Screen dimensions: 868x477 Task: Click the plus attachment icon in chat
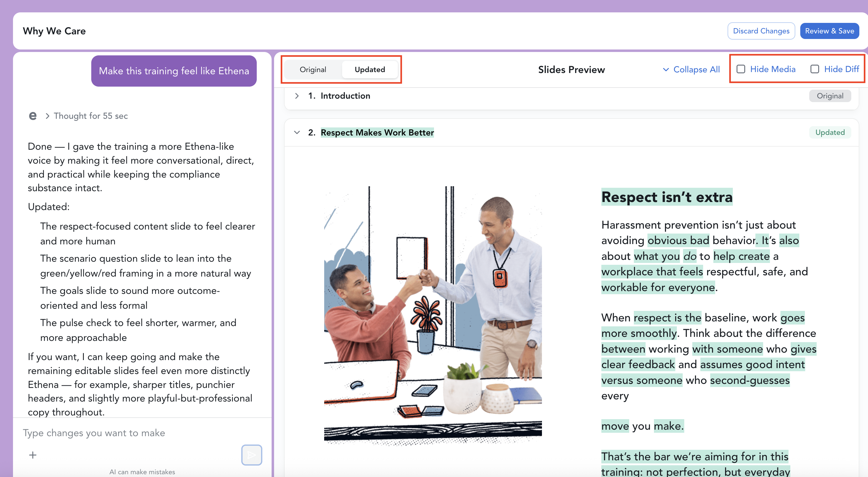[33, 455]
